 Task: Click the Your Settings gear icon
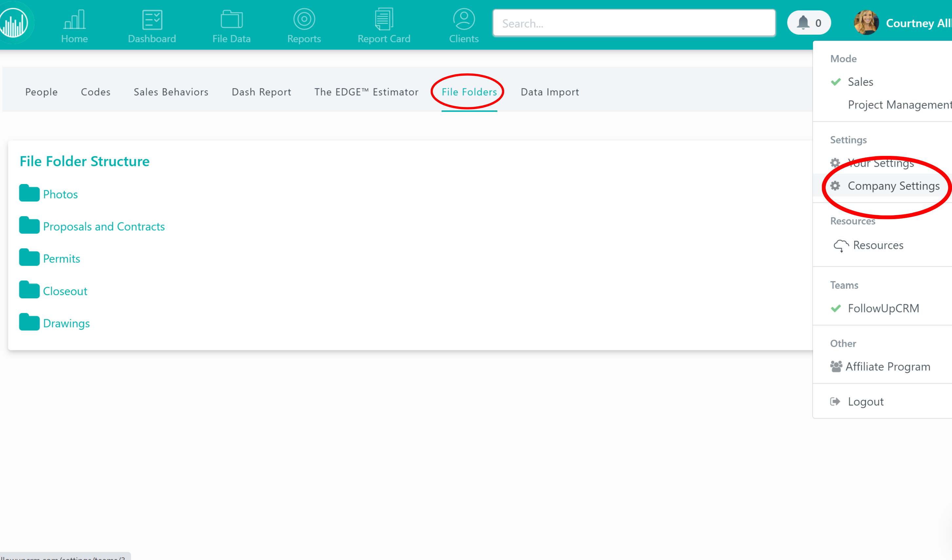(x=835, y=163)
